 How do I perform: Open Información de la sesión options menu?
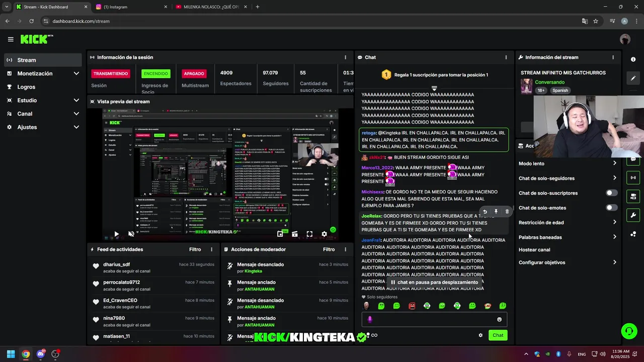[x=345, y=57]
